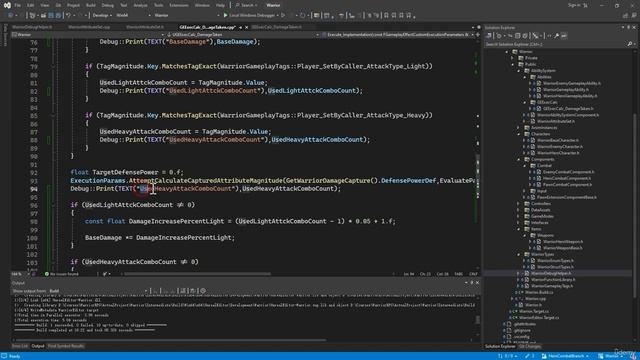Viewport: 640px width, 360px height.
Task: Open the Develop configuration dropdown
Action: 102,15
